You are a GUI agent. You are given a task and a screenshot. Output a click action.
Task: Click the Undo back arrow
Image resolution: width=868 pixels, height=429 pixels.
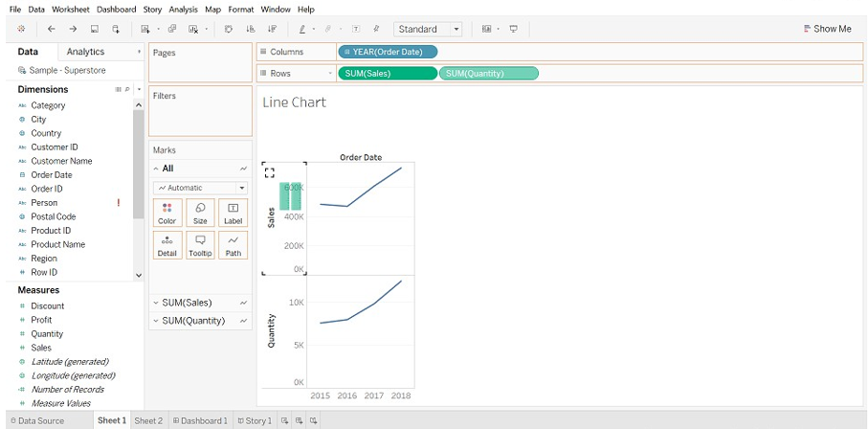pyautogui.click(x=52, y=29)
